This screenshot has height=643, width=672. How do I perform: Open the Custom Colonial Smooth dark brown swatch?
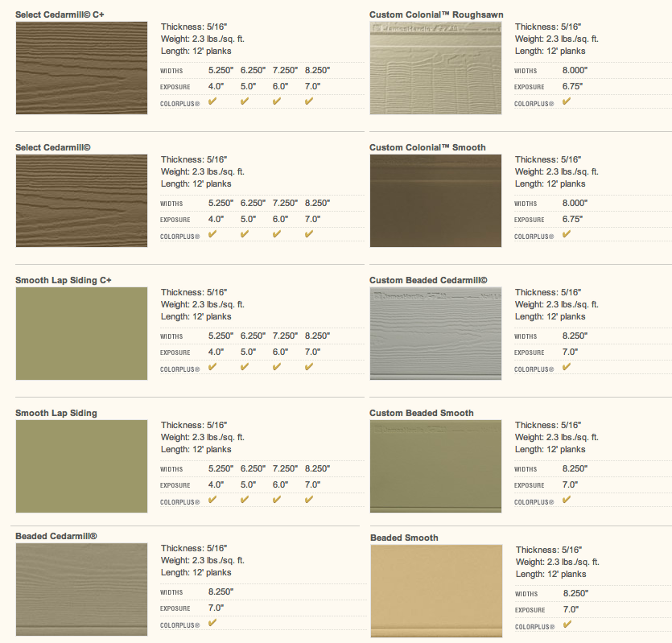(436, 200)
